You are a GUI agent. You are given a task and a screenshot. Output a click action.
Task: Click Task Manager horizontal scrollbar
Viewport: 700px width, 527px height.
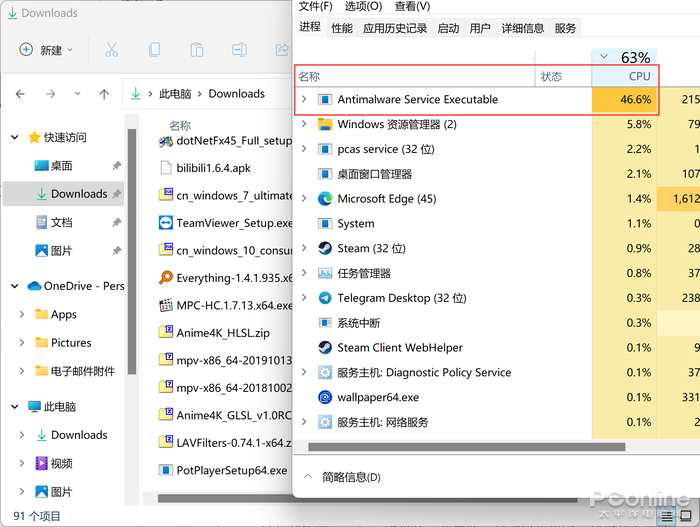[x=467, y=447]
